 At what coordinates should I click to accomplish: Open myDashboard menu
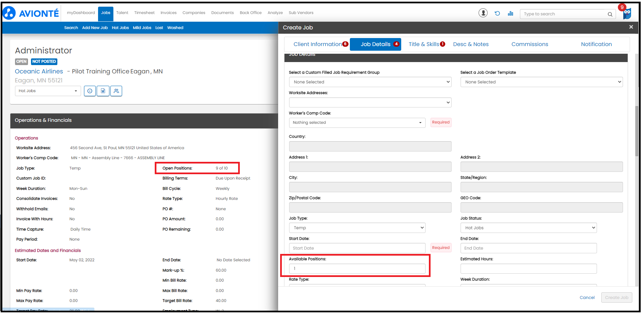[x=81, y=13]
